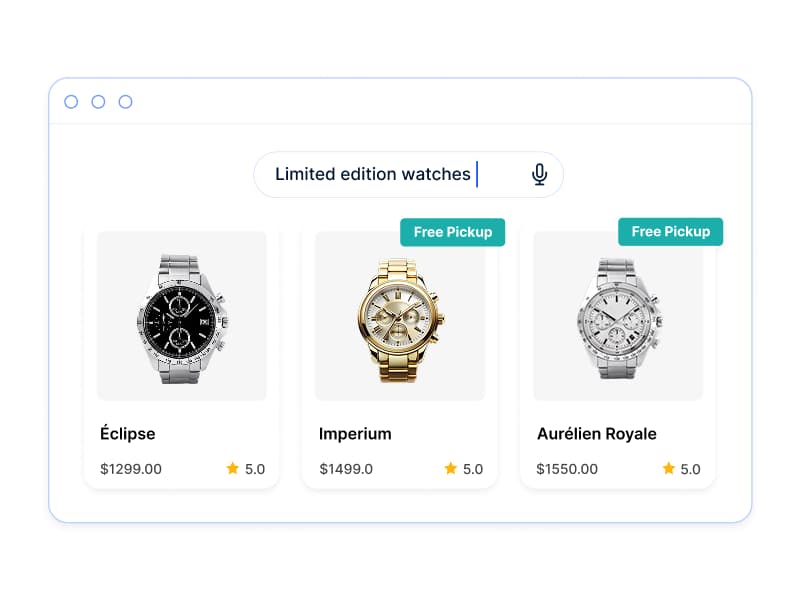Screen dimensions: 800x600
Task: Click the first window control circle
Action: pyautogui.click(x=71, y=102)
